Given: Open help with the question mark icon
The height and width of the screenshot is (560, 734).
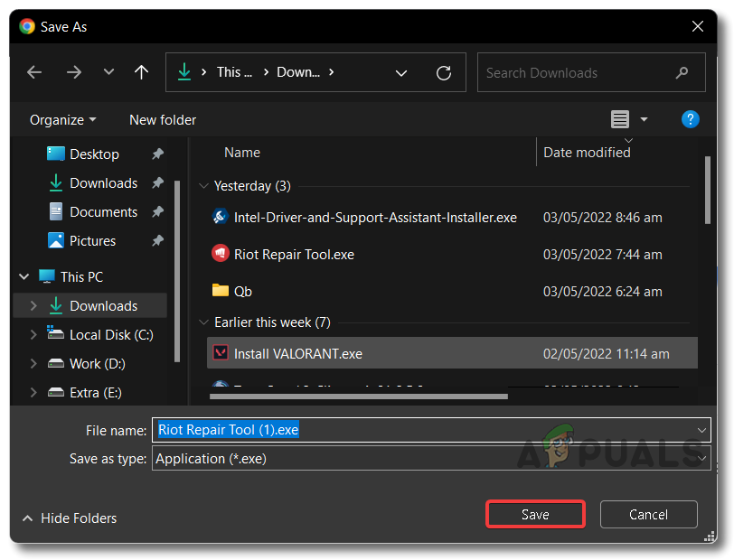Looking at the screenshot, I should click(x=690, y=119).
